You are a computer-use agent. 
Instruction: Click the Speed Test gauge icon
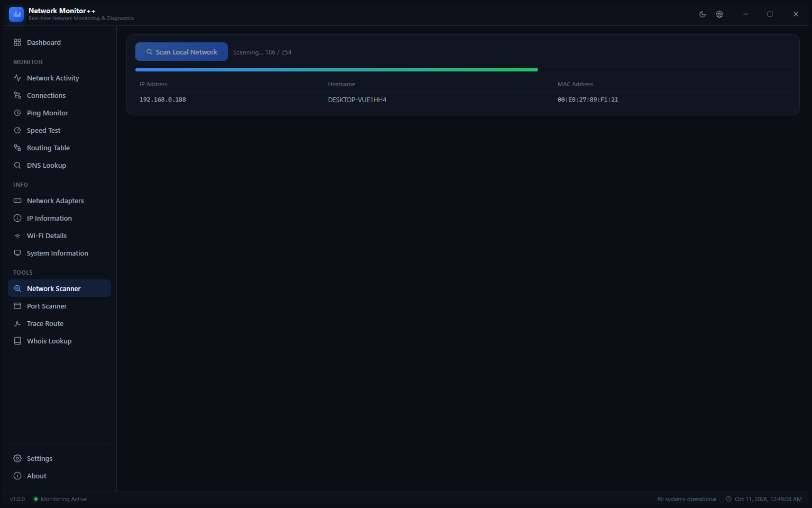17,130
